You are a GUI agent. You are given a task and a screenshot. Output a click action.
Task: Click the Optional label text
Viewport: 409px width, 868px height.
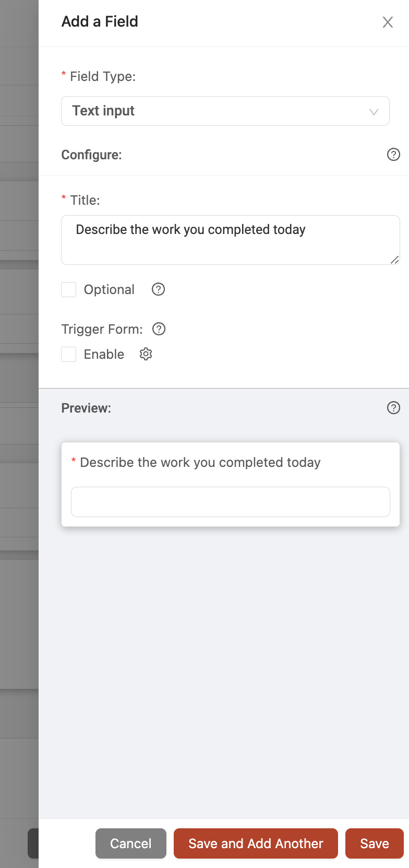[x=109, y=289]
